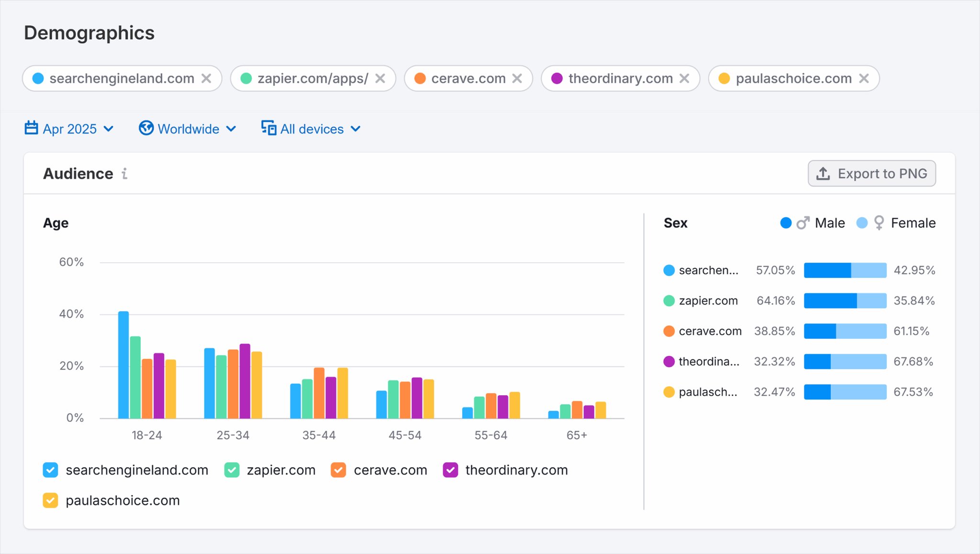
Task: Click the Audience info icon
Action: coord(124,173)
